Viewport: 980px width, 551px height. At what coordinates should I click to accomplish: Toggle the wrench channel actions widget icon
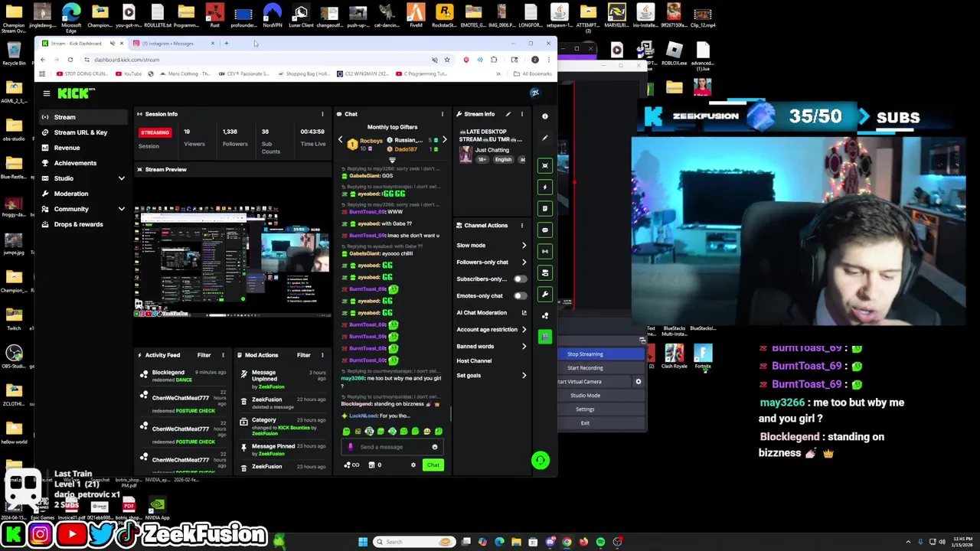(x=545, y=294)
